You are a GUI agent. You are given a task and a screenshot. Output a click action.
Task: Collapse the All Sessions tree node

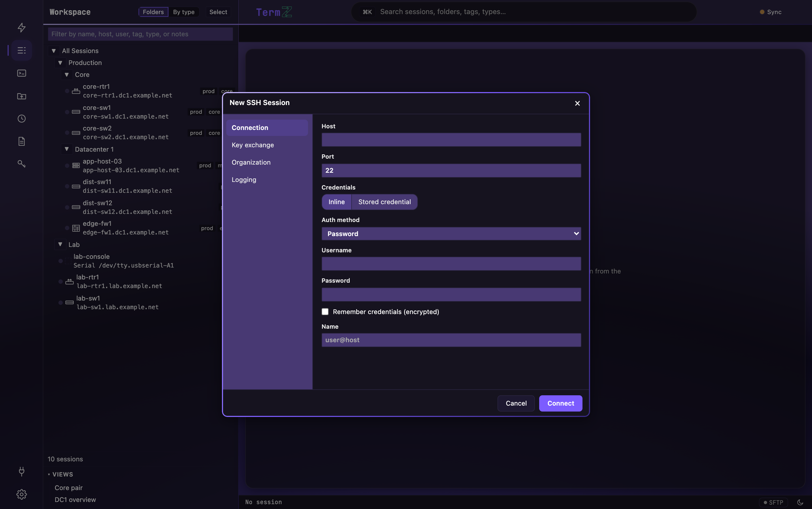[54, 51]
